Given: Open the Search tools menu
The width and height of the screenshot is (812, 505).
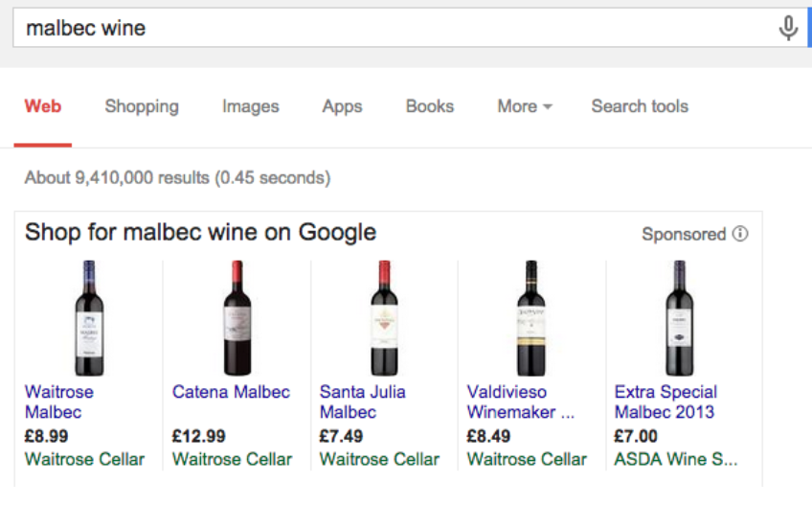Looking at the screenshot, I should click(640, 106).
